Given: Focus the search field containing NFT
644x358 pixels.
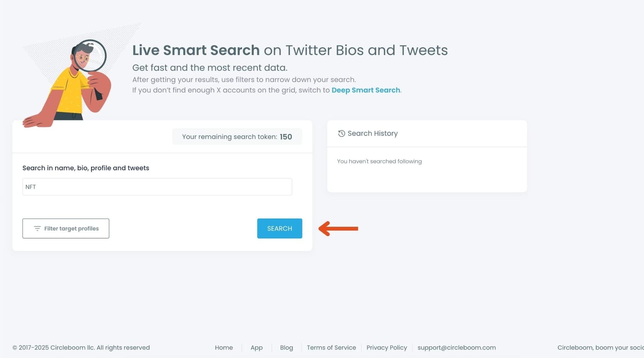Looking at the screenshot, I should [x=157, y=187].
